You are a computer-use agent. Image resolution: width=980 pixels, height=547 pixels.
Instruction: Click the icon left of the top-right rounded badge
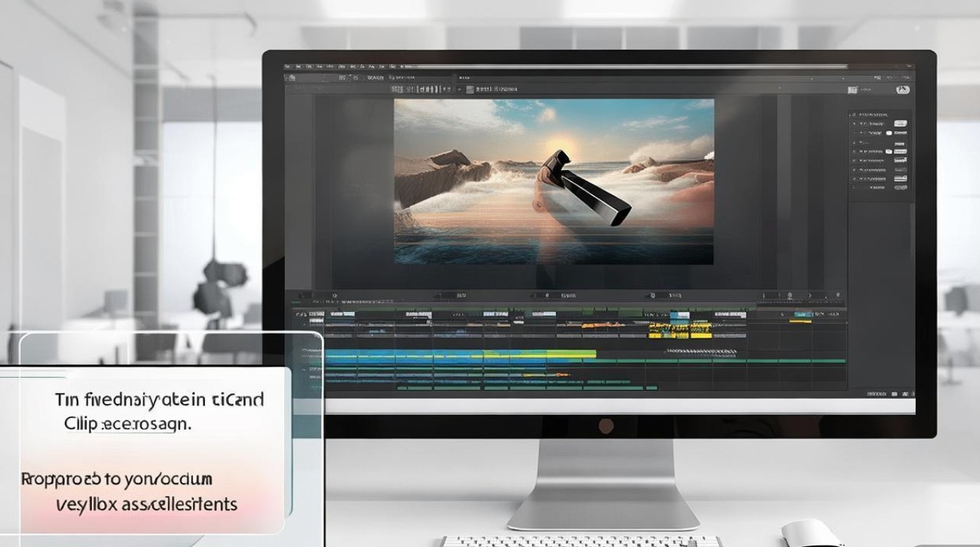point(852,90)
